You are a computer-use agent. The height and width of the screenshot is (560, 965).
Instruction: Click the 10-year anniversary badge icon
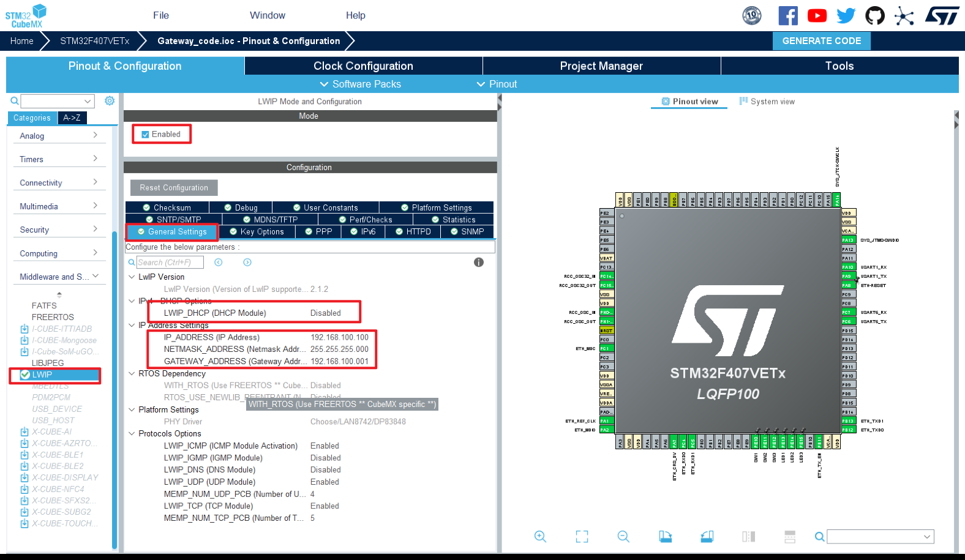[x=752, y=15]
